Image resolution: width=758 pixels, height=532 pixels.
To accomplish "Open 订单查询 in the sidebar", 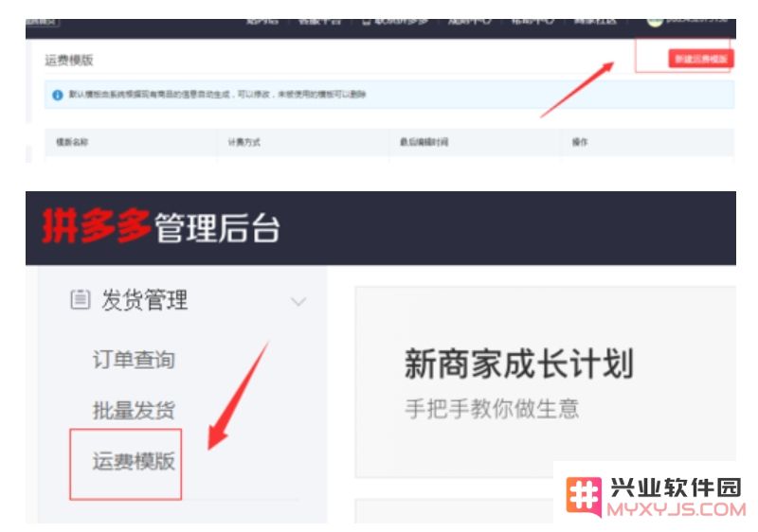I will (134, 360).
